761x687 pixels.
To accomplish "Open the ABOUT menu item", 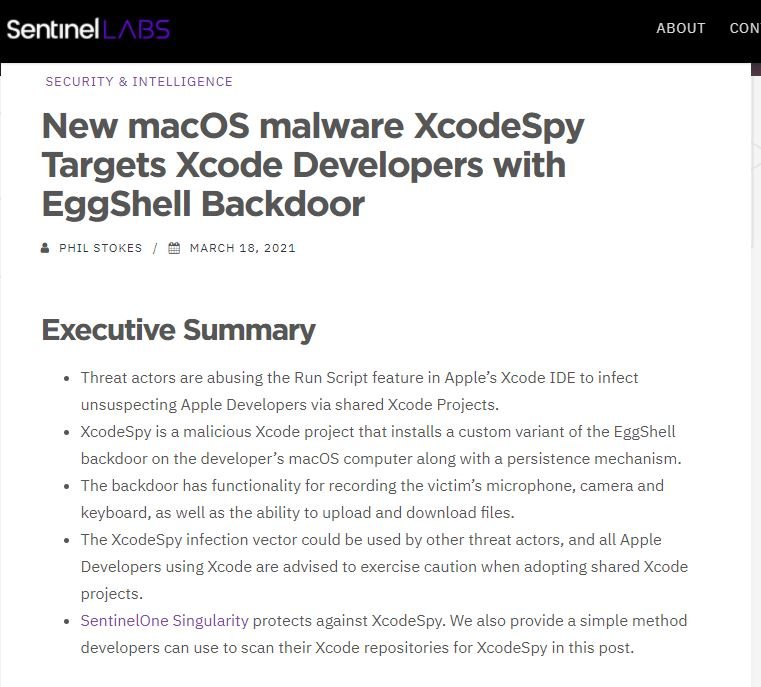I will pos(680,28).
